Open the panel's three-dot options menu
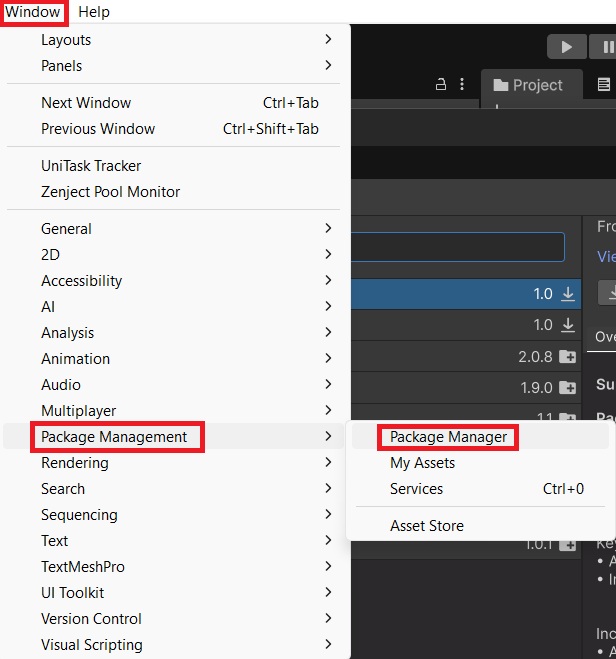616x659 pixels. pyautogui.click(x=461, y=85)
